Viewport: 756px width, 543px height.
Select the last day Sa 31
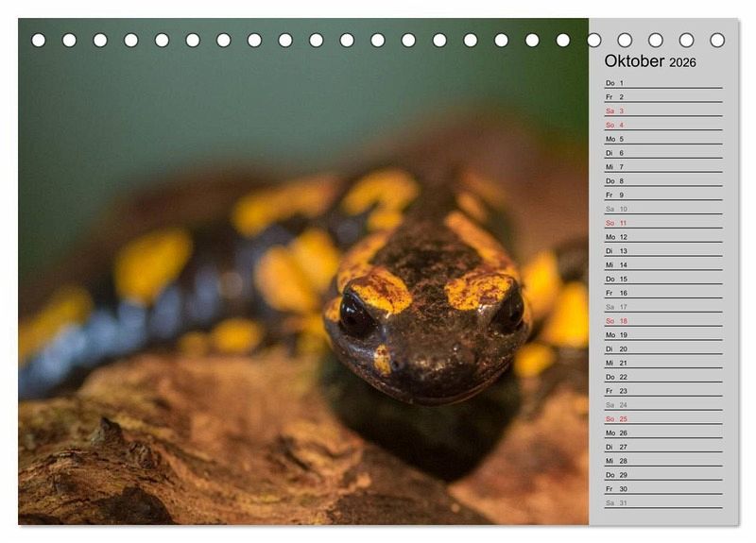click(x=662, y=503)
